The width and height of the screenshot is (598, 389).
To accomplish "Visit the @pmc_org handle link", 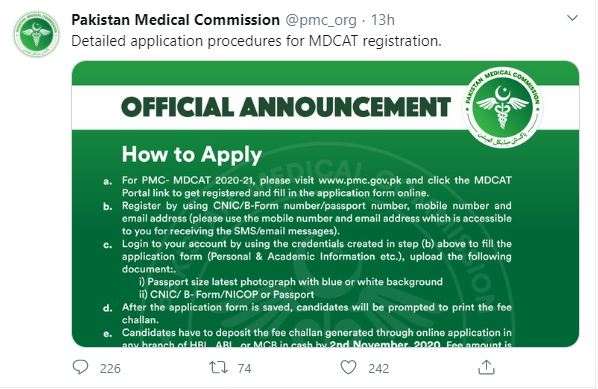I will (321, 20).
